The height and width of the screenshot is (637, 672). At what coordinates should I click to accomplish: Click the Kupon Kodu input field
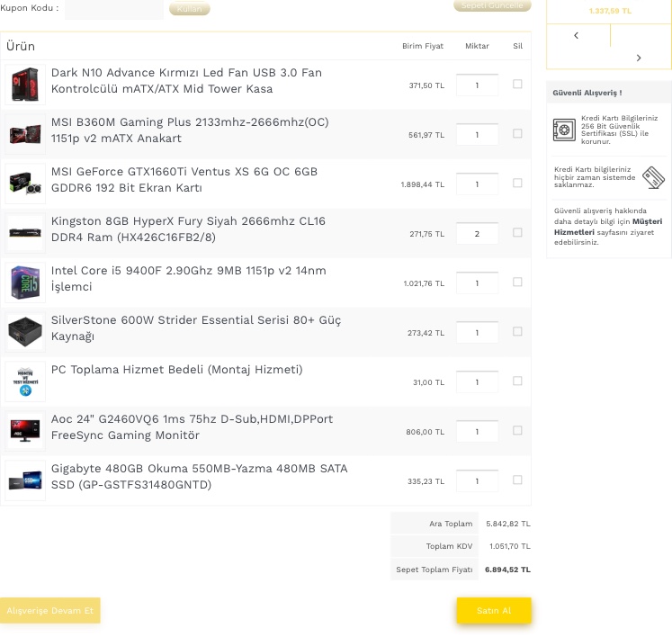tap(114, 9)
